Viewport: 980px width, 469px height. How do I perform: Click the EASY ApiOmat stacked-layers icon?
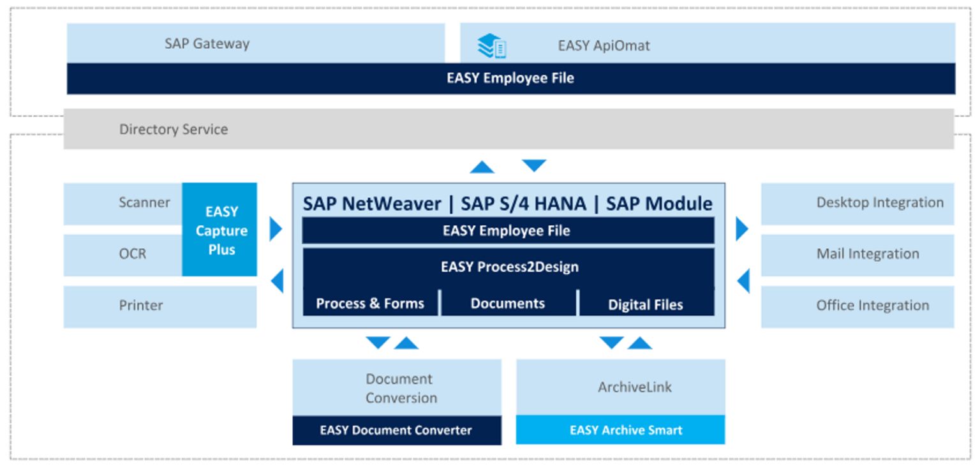coord(492,46)
